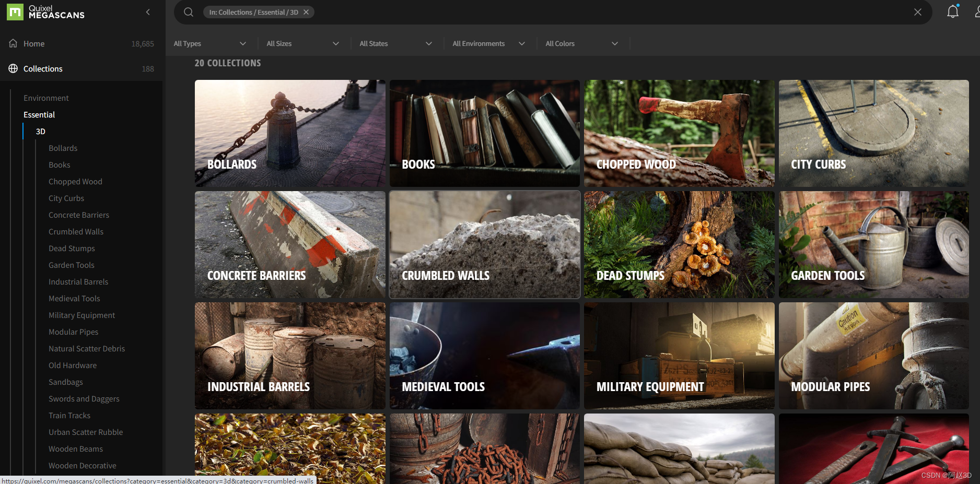The height and width of the screenshot is (484, 980).
Task: Open the sandbags collection thumbnail
Action: pyautogui.click(x=679, y=448)
